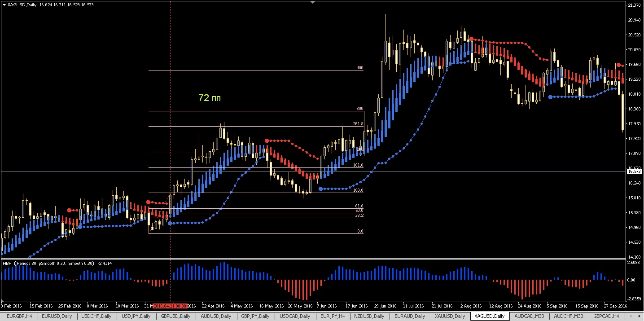Click the Fibonacci 61.8 level label

click(359, 206)
